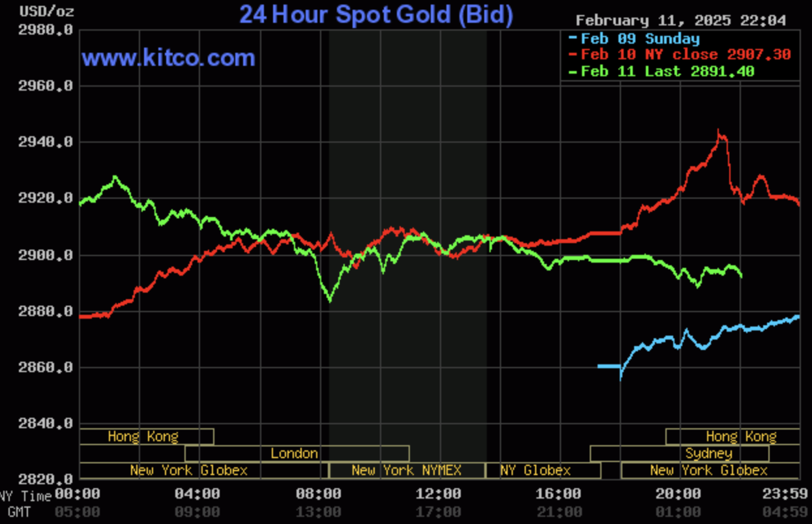This screenshot has height=524, width=812.
Task: Click the GMT row label
Action: (20, 512)
